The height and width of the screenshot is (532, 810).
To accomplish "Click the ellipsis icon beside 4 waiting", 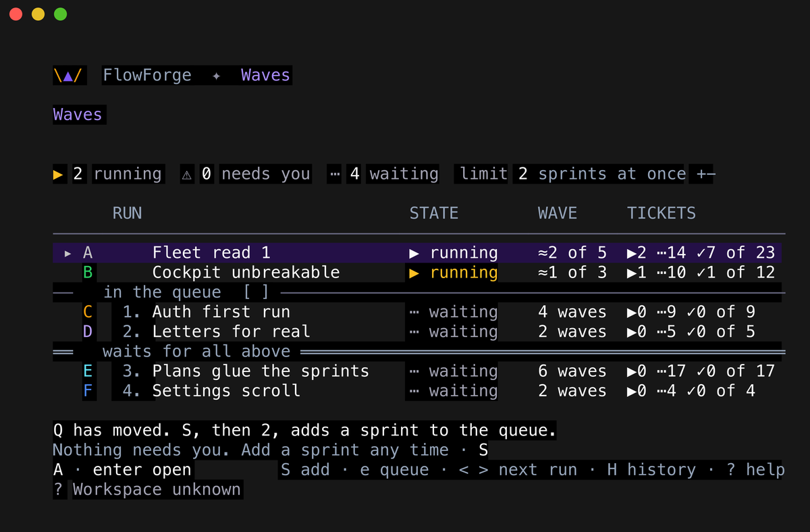I will 335,175.
